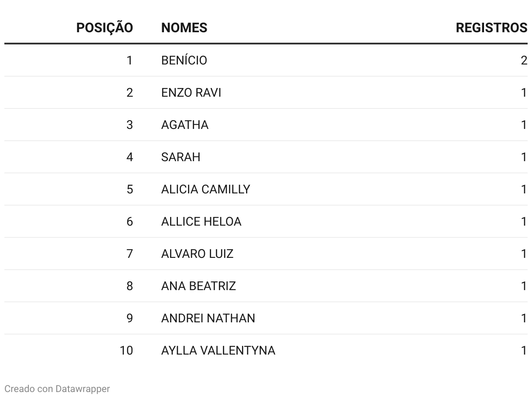Click the ANDREI NATHAN name
This screenshot has width=532, height=399.
pyautogui.click(x=208, y=318)
